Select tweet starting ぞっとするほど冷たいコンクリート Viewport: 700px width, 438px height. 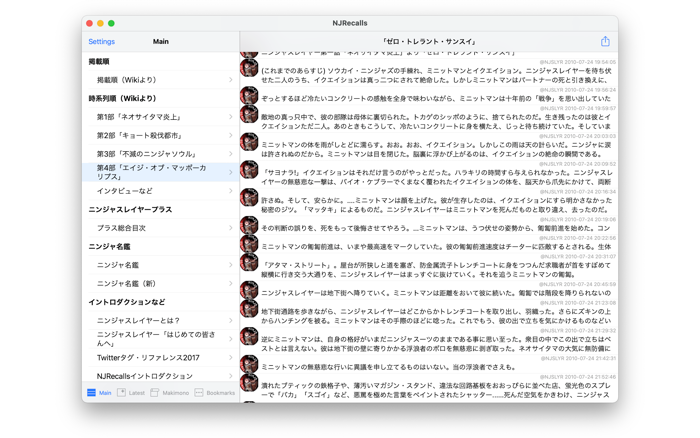pos(429,96)
